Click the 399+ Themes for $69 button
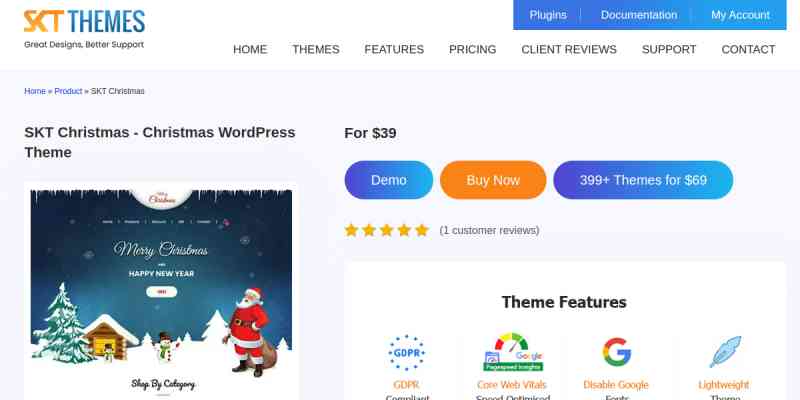Viewport: 800px width, 400px height. coord(643,180)
